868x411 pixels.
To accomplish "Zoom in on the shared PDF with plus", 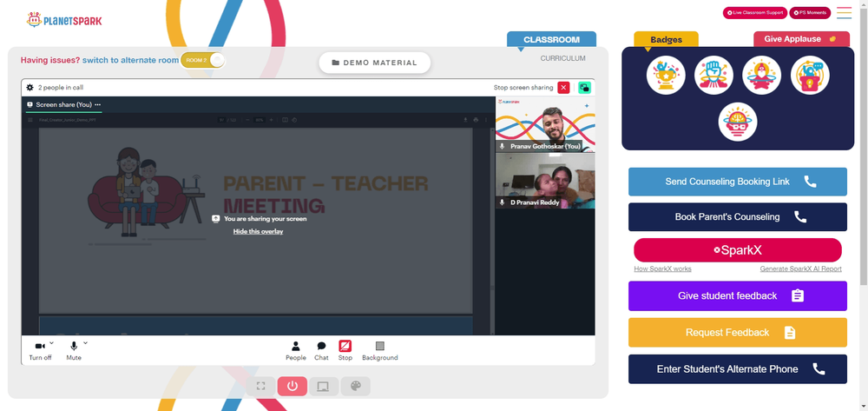I will [x=271, y=120].
